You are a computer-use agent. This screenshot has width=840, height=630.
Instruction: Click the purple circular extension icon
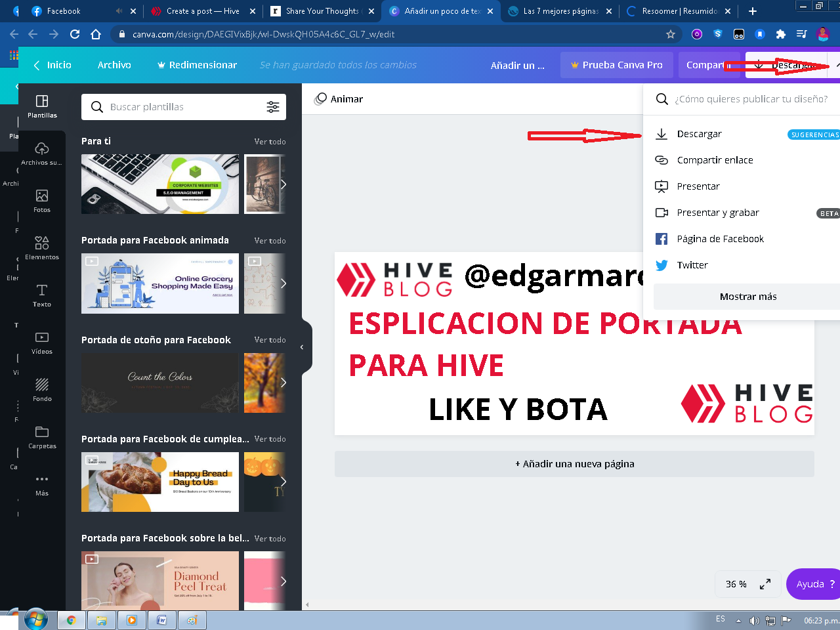point(697,34)
